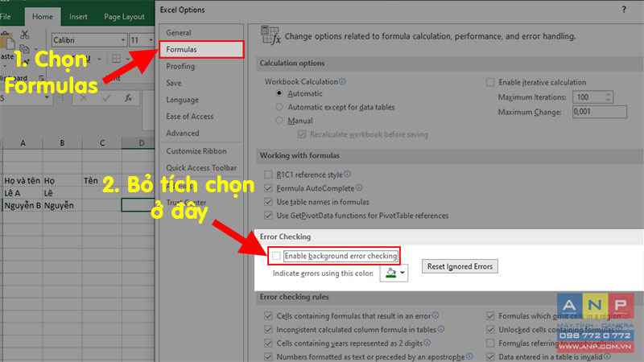Click info icon next to Workbook Calculation
644x362 pixels.
click(x=342, y=81)
